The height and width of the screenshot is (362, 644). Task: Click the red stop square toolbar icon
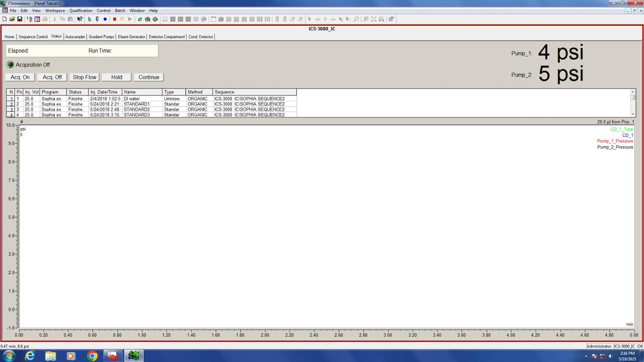(115, 19)
